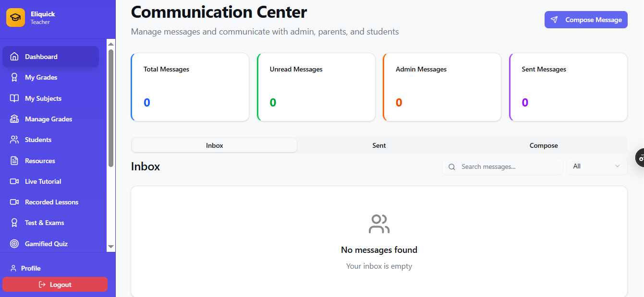Click the Sent Messages card
The height and width of the screenshot is (297, 644).
(x=568, y=87)
